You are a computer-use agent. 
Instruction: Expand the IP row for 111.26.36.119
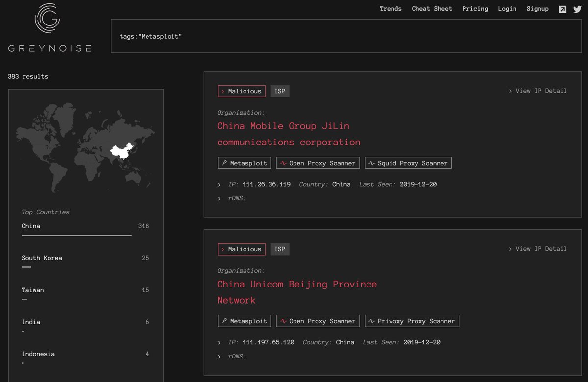point(220,185)
